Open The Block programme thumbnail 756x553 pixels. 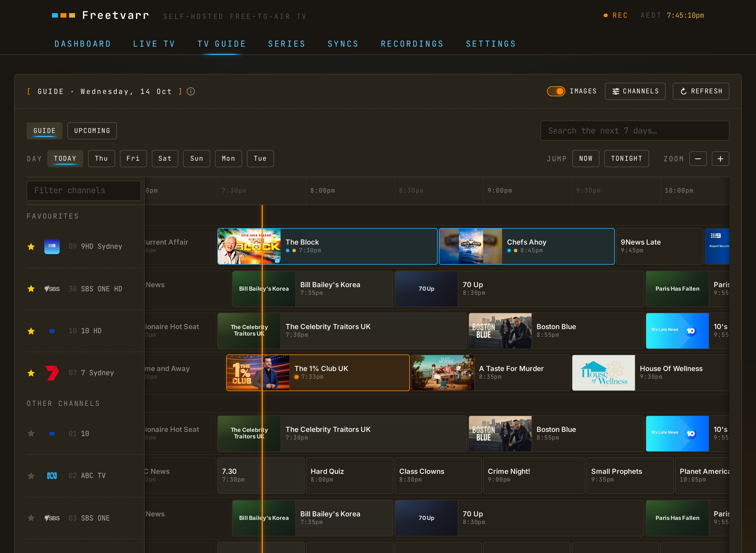point(249,246)
